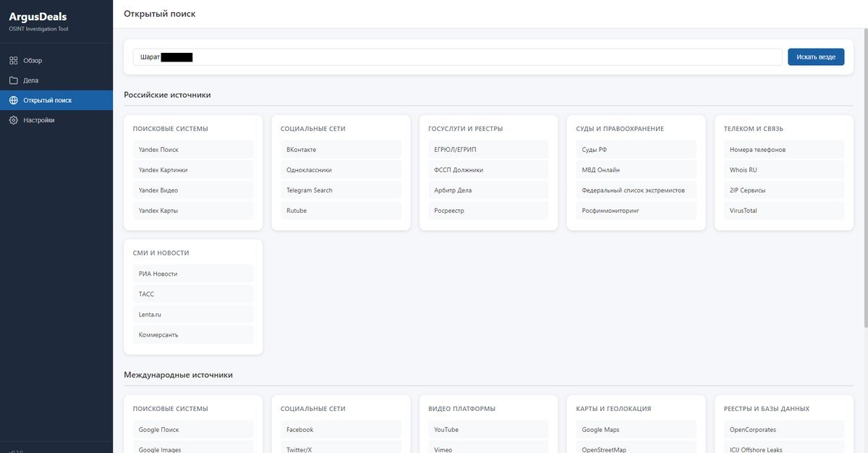
Task: Open Коммерсантъ news source
Action: point(192,335)
